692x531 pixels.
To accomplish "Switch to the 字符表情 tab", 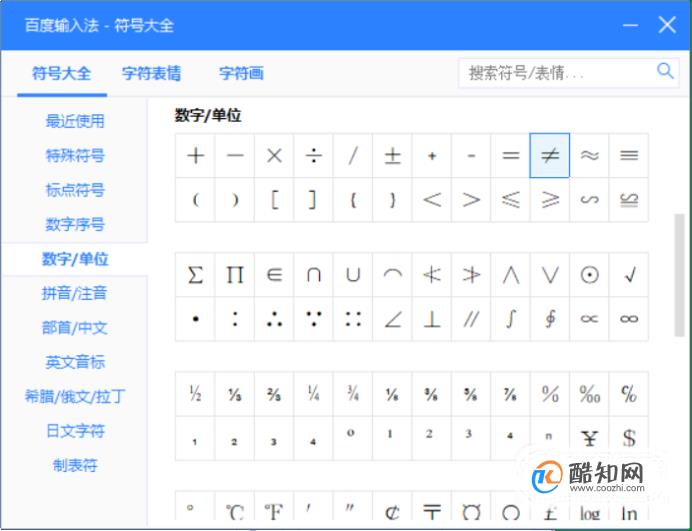I will click(x=151, y=73).
